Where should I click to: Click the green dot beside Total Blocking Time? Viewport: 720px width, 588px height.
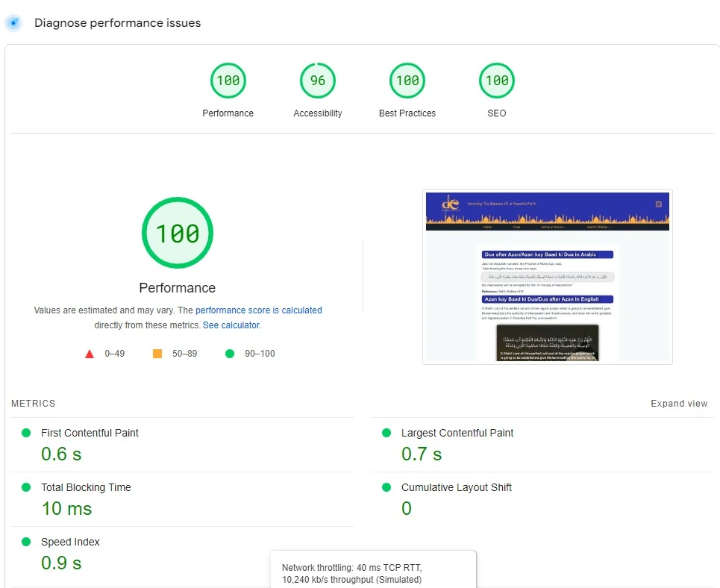pos(26,487)
